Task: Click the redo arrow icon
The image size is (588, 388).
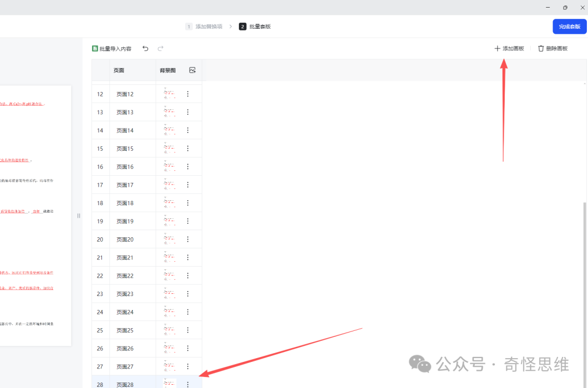Action: pos(161,48)
